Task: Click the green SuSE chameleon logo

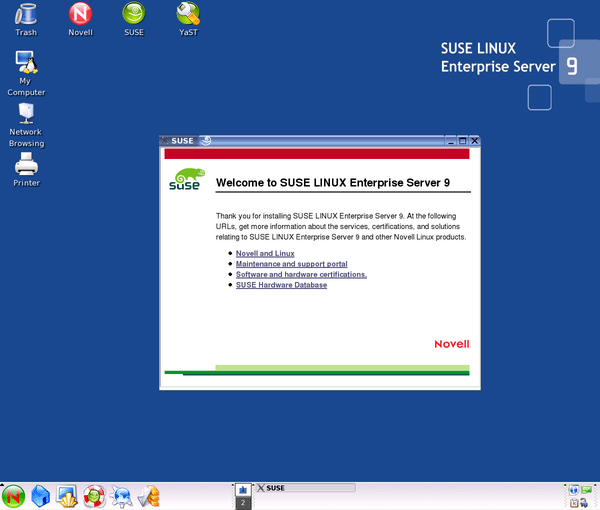Action: (x=187, y=179)
